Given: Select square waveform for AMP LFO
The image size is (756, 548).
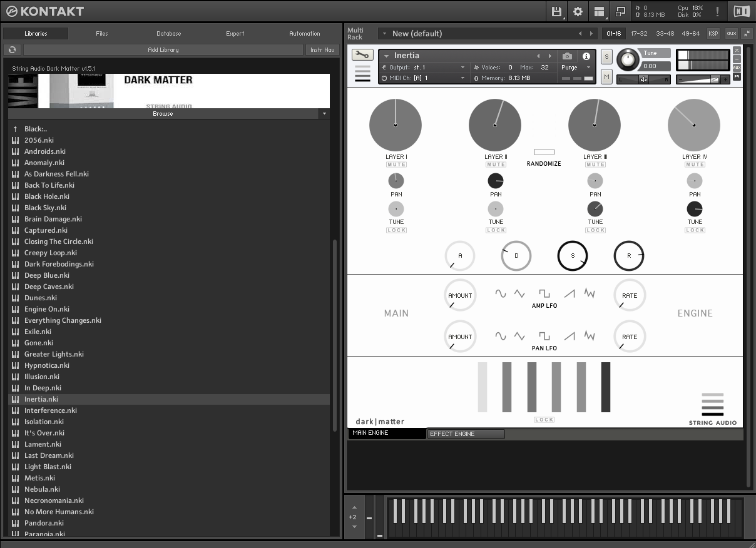Looking at the screenshot, I should 544,293.
